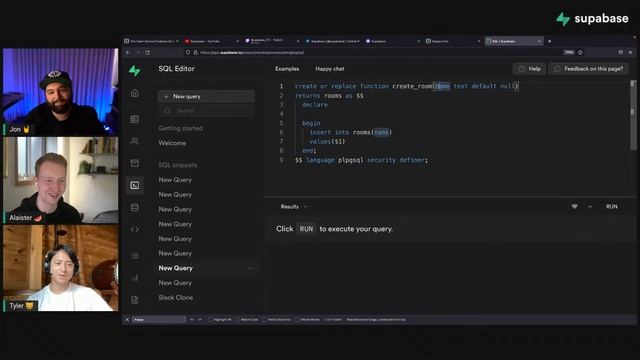Switch to the first browser tab
The width and height of the screenshot is (640, 360).
tap(151, 41)
